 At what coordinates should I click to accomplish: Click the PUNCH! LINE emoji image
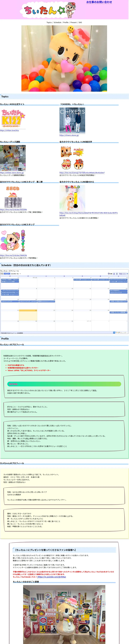pos(72,158)
